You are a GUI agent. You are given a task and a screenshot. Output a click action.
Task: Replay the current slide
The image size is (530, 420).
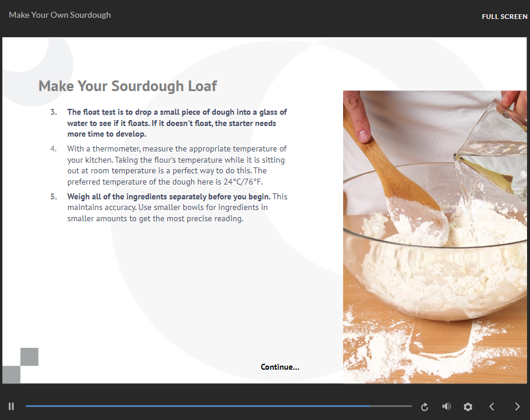tap(425, 407)
